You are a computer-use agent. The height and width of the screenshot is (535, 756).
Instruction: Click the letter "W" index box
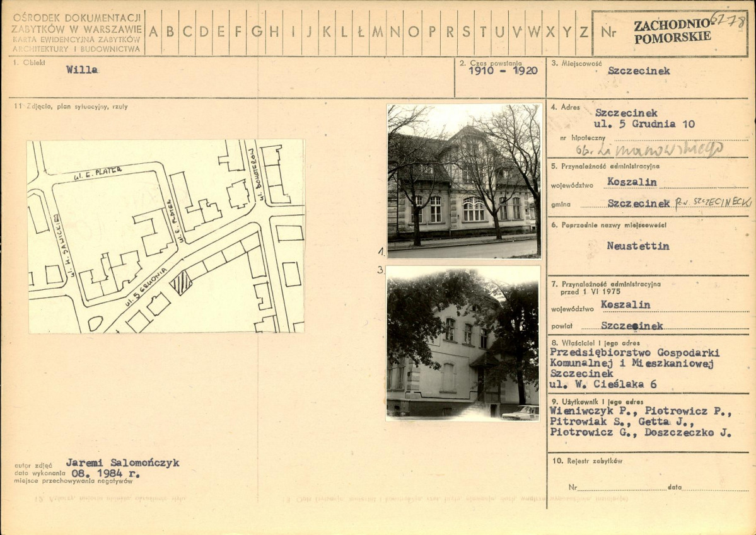[x=533, y=32]
